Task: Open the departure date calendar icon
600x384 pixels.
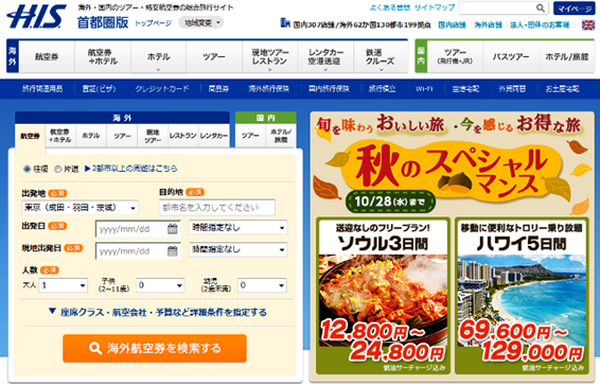Action: [x=173, y=229]
